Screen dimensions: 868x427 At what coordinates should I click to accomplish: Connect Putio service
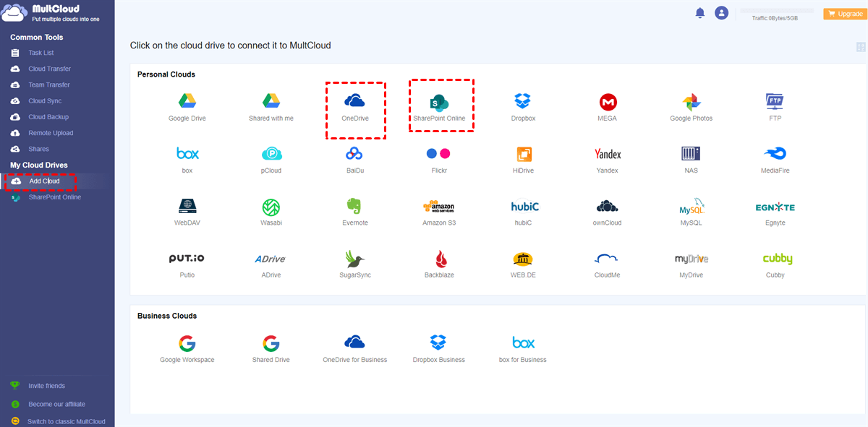click(187, 264)
